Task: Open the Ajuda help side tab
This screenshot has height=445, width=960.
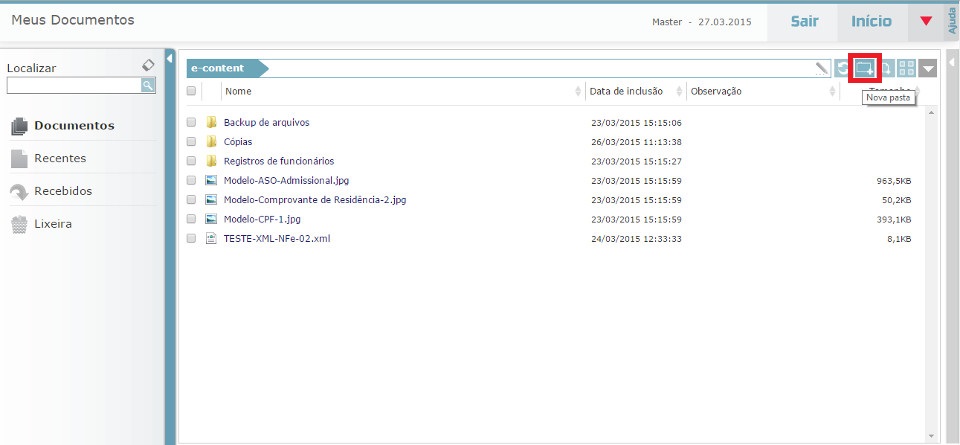Action: coord(952,21)
